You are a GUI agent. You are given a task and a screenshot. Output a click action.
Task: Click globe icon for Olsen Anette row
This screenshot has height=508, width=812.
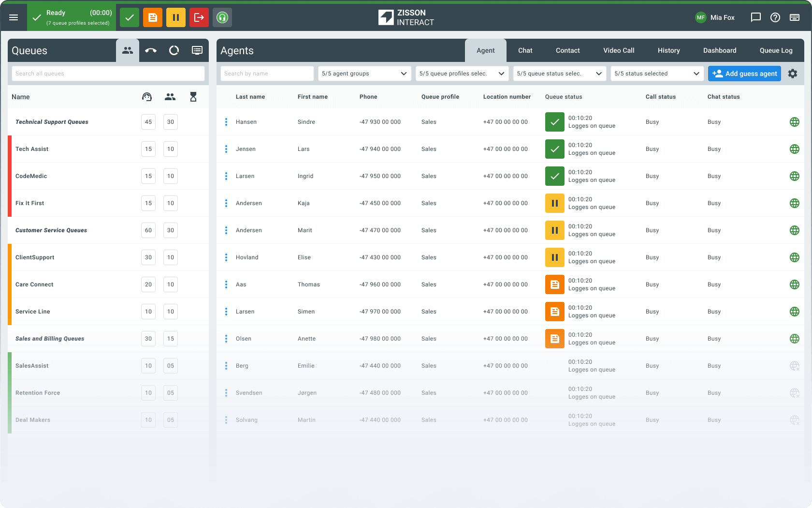click(x=795, y=339)
